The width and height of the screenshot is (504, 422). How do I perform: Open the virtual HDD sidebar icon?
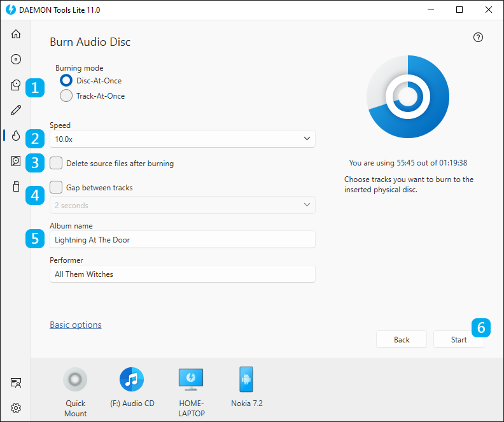point(16,161)
